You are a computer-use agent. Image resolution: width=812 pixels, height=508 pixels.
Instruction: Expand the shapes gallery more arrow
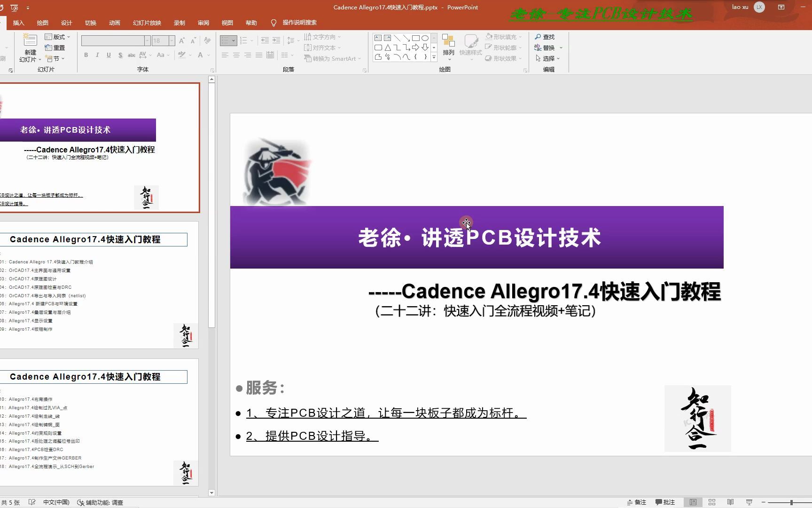point(434,57)
